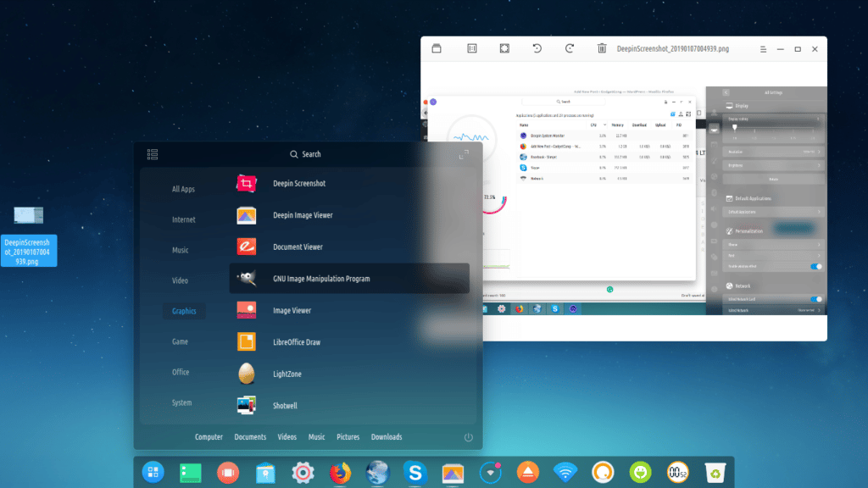Open the Wired Network details chevron
The height and width of the screenshot is (488, 868).
point(818,310)
